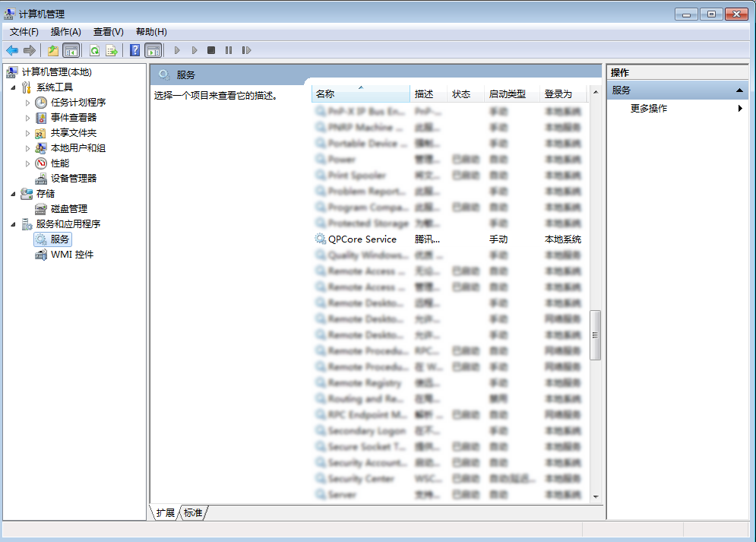
Task: Close the 计算机管理 window
Action: (x=737, y=14)
